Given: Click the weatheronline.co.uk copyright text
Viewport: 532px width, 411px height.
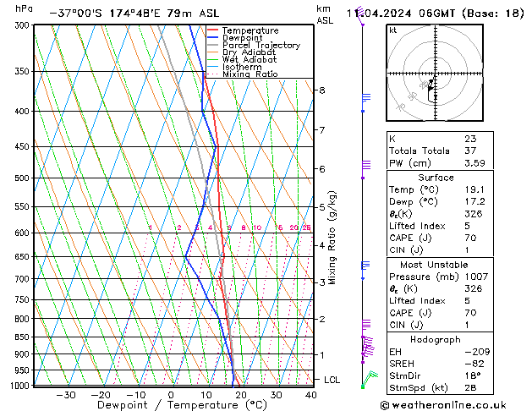Looking at the screenshot, I should click(443, 405).
